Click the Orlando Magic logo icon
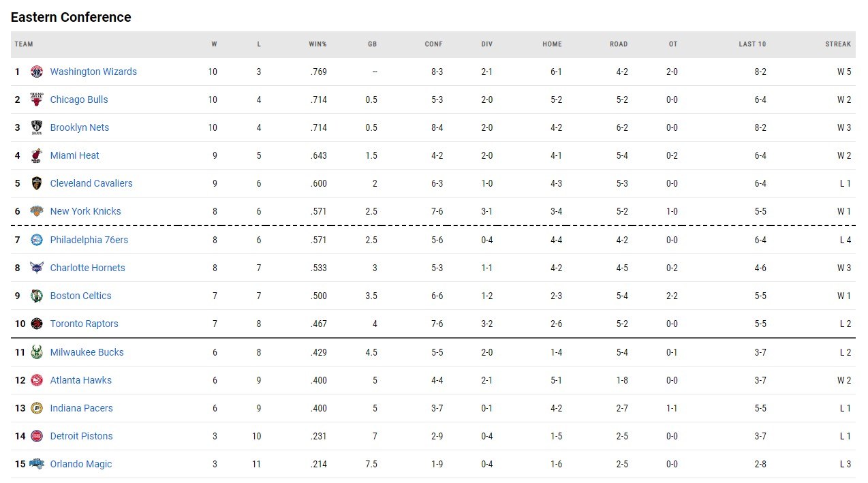Screen dimensions: 868x483 pyautogui.click(x=37, y=464)
